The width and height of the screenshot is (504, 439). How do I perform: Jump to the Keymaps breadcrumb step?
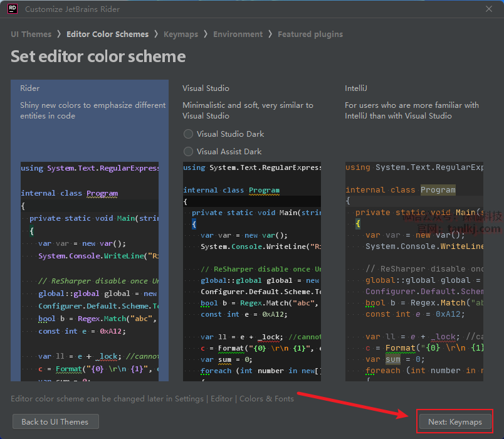coord(181,34)
